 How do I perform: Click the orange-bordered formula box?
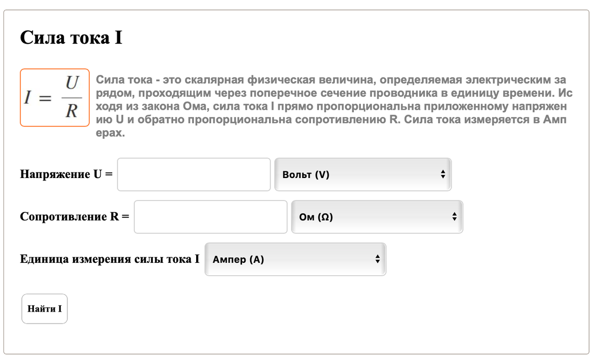click(54, 98)
